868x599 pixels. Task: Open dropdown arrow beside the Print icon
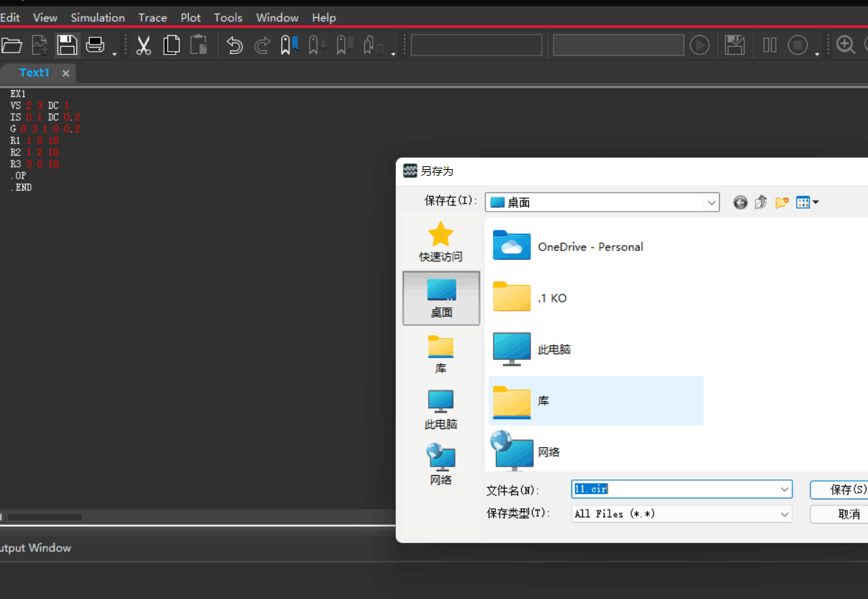pos(114,53)
